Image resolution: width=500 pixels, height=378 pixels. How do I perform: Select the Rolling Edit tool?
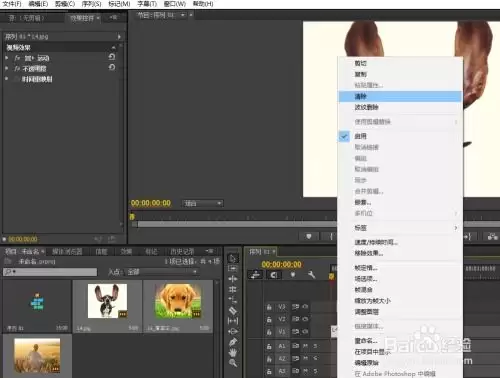(x=233, y=289)
